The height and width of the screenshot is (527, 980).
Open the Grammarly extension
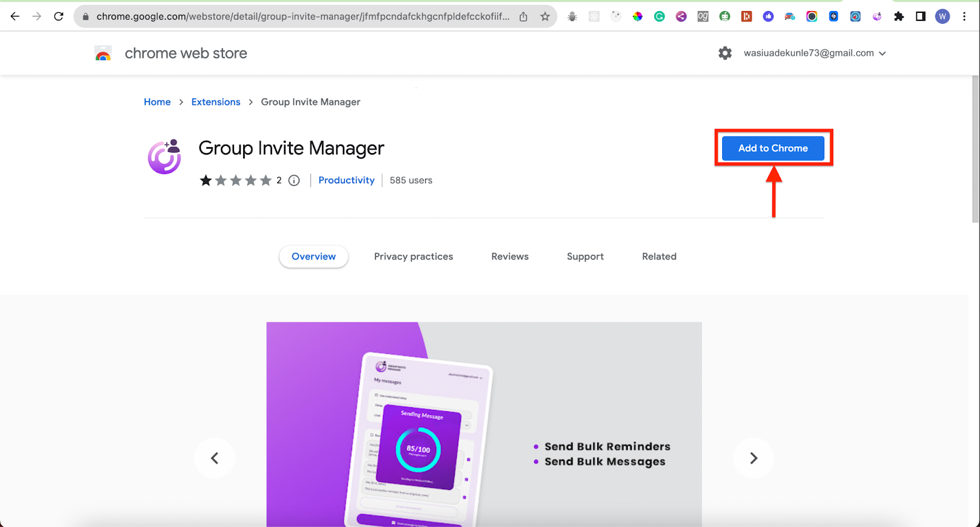pyautogui.click(x=660, y=17)
